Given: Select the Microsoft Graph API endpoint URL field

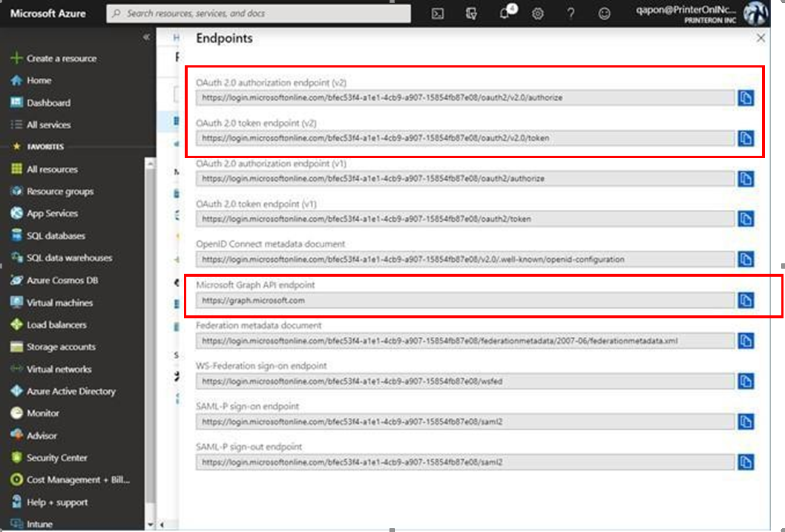Looking at the screenshot, I should pos(465,301).
